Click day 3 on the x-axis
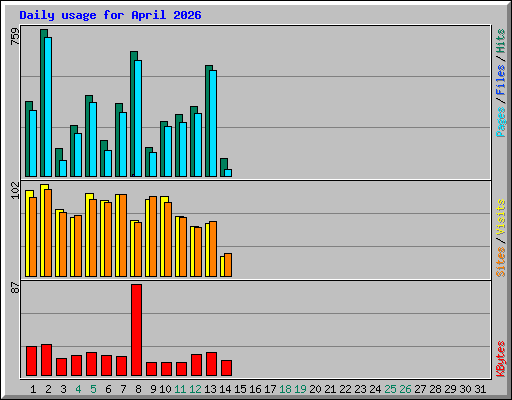Screen dimensions: 512x400 point(63,389)
